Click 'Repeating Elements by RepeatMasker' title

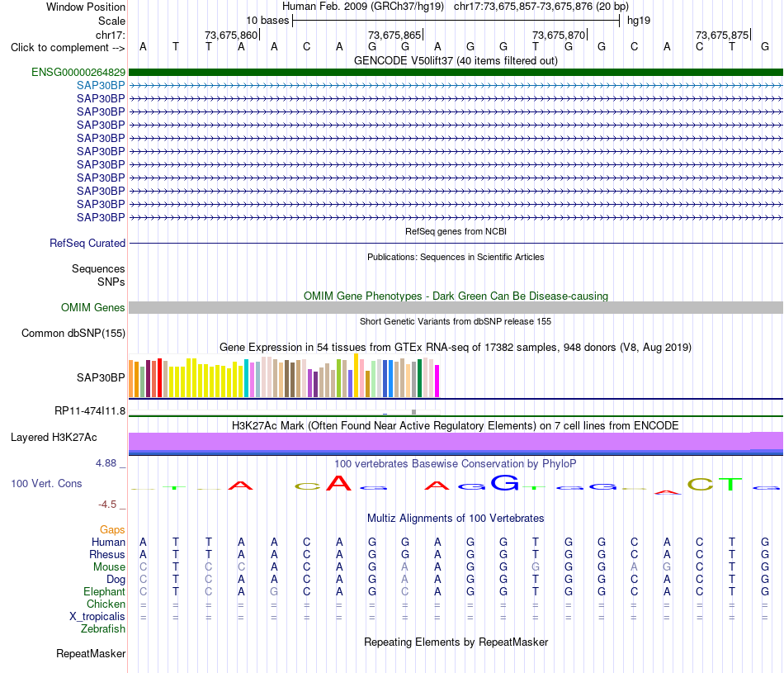(x=456, y=642)
